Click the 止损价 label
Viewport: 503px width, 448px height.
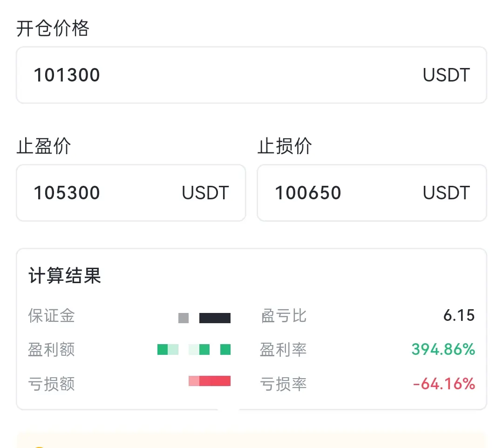(x=285, y=146)
